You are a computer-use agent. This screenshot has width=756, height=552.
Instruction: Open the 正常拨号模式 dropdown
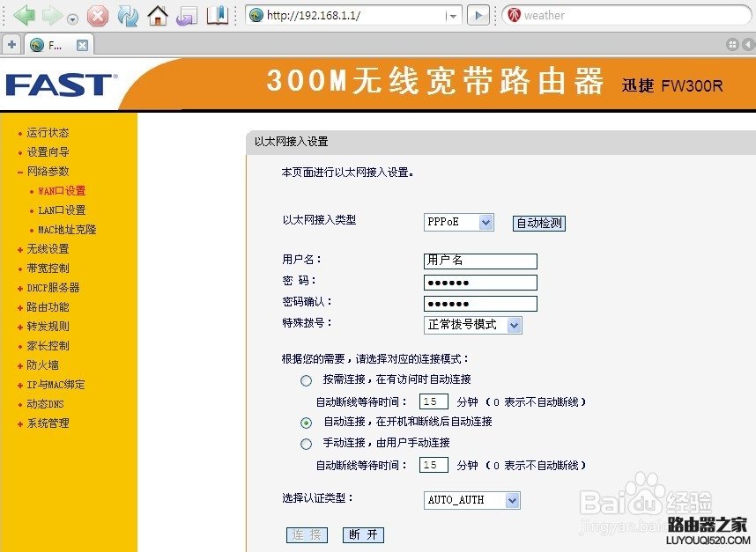click(x=473, y=325)
